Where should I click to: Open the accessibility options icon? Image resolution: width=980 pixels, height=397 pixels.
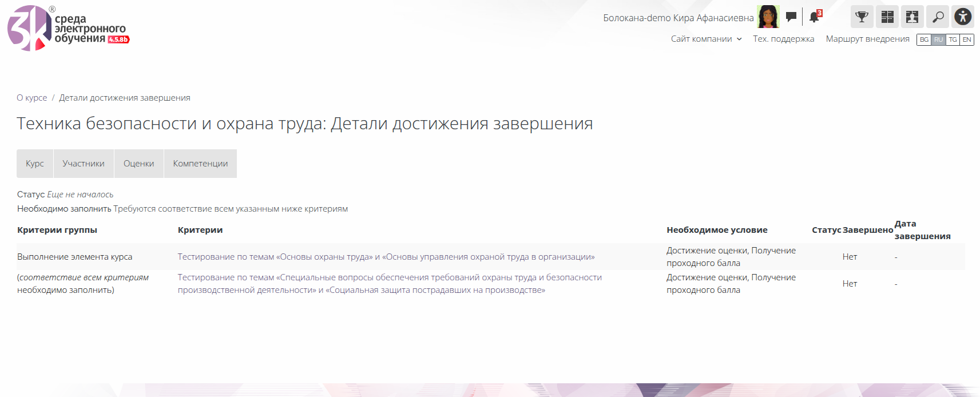click(x=963, y=17)
